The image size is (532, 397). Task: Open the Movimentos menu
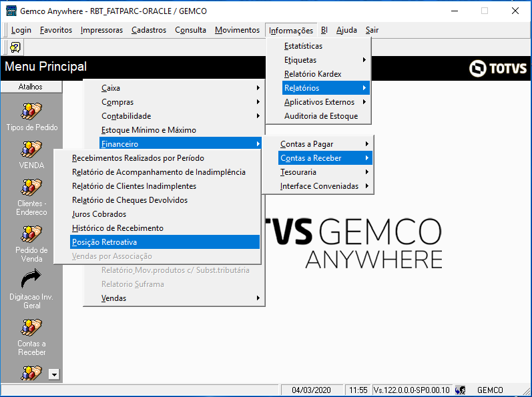[237, 30]
